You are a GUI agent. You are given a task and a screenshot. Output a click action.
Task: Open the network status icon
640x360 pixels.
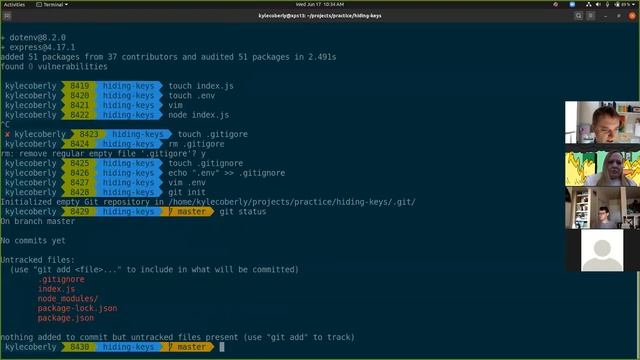(x=589, y=4)
